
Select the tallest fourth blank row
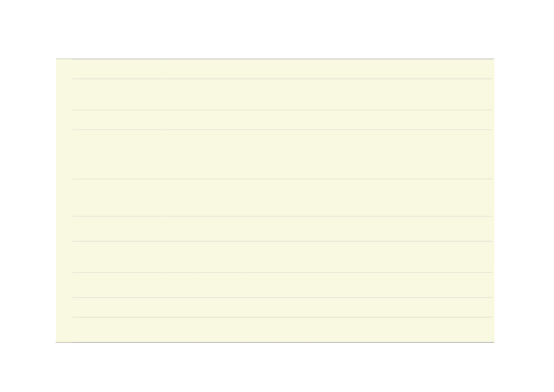(282, 155)
